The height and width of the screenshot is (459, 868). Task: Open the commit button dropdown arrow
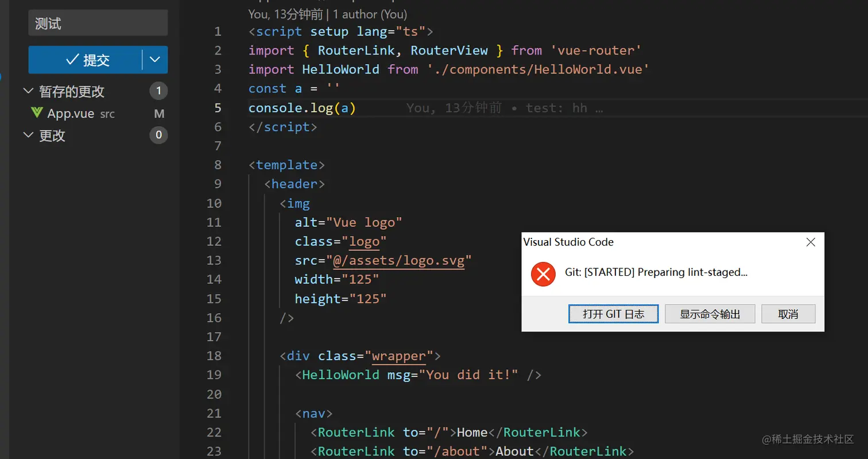click(155, 60)
